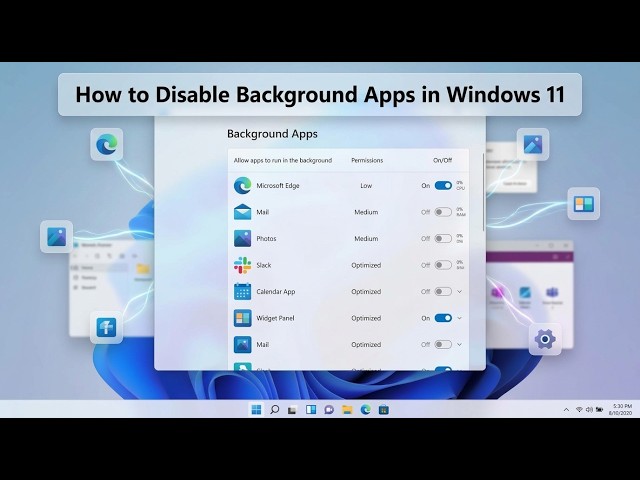Image resolution: width=640 pixels, height=480 pixels.
Task: Click the floating blue tile below the File Explorer window
Action: coord(107,327)
